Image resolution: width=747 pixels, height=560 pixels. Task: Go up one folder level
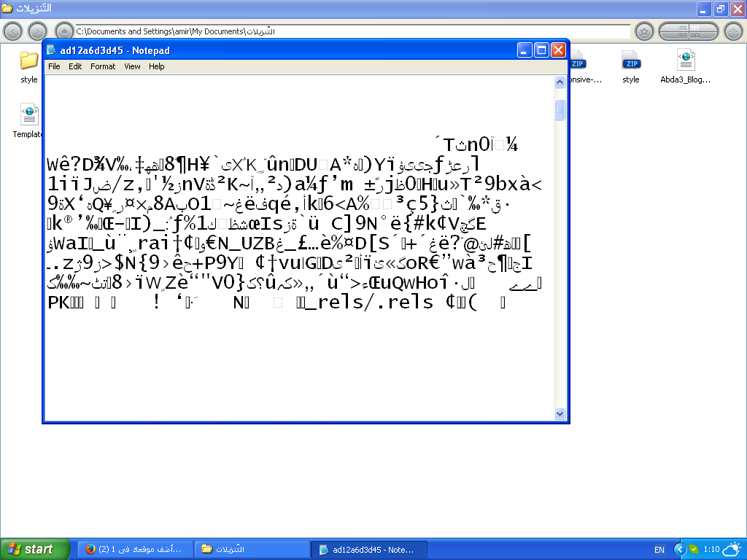(64, 31)
